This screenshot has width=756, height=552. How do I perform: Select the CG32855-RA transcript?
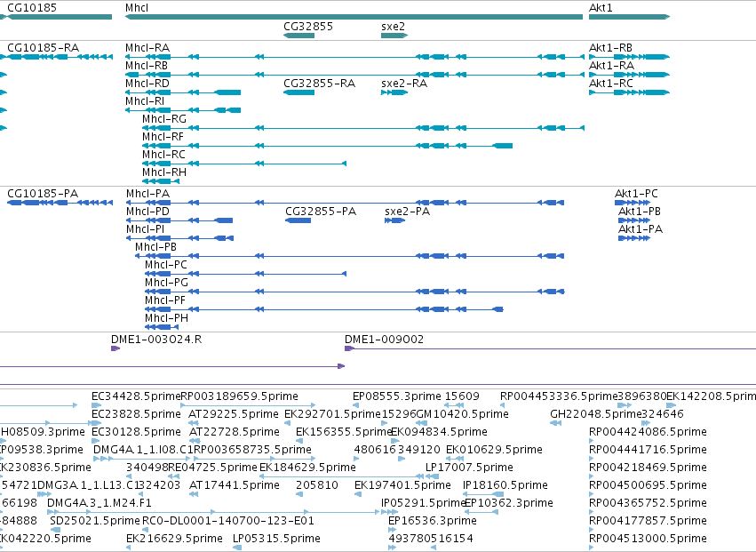pos(298,92)
